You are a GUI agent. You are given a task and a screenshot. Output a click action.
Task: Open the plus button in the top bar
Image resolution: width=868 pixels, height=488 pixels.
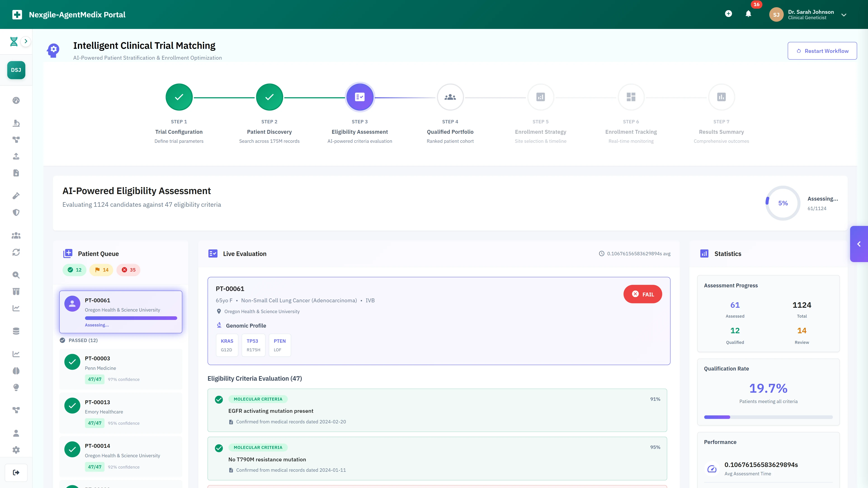pos(729,14)
